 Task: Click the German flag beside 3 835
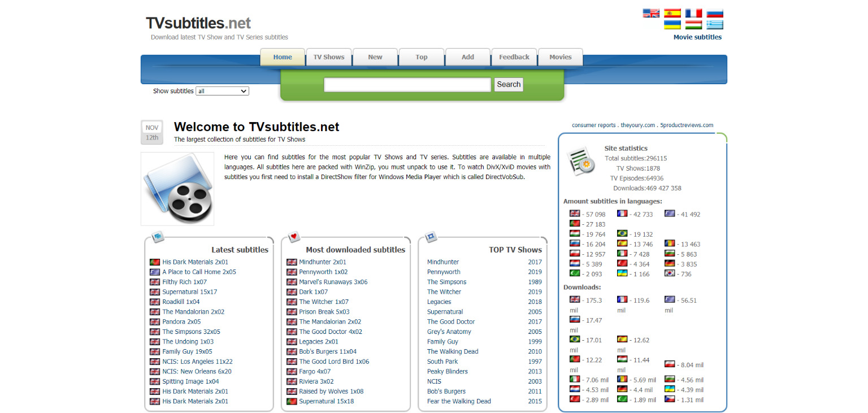670,263
